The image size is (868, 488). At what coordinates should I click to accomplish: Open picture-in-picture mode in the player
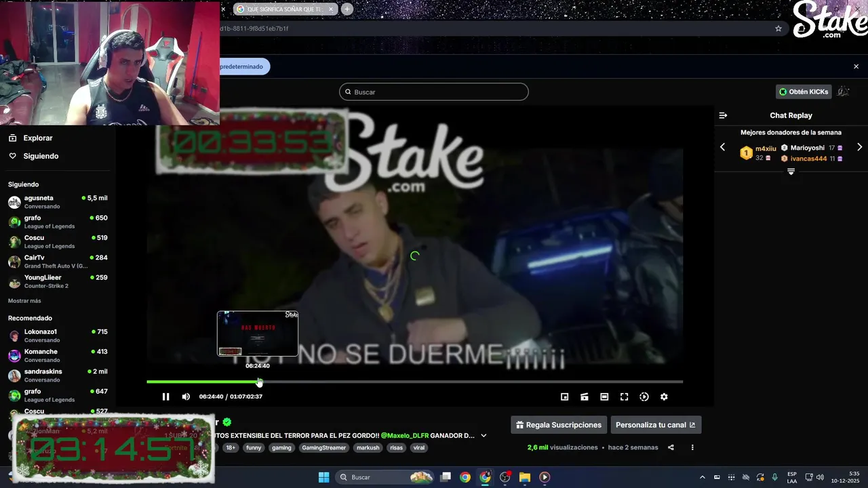[x=564, y=396]
